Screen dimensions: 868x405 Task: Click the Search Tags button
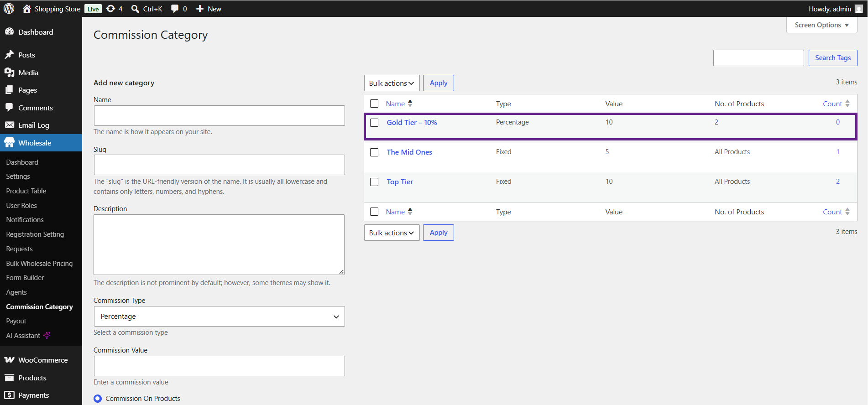833,58
